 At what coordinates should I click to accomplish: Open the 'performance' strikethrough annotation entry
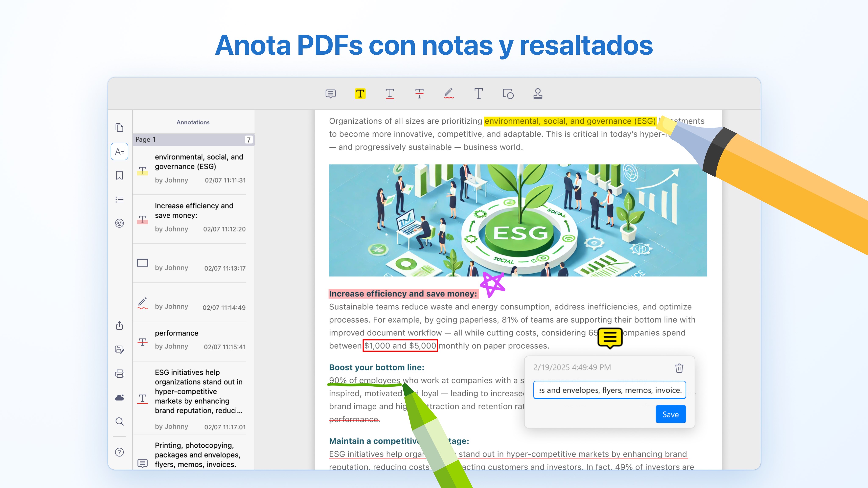pos(193,342)
